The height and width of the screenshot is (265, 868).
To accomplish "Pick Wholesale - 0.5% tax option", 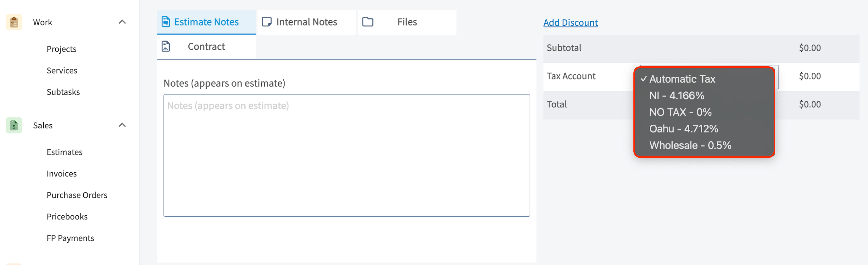I will [704, 145].
